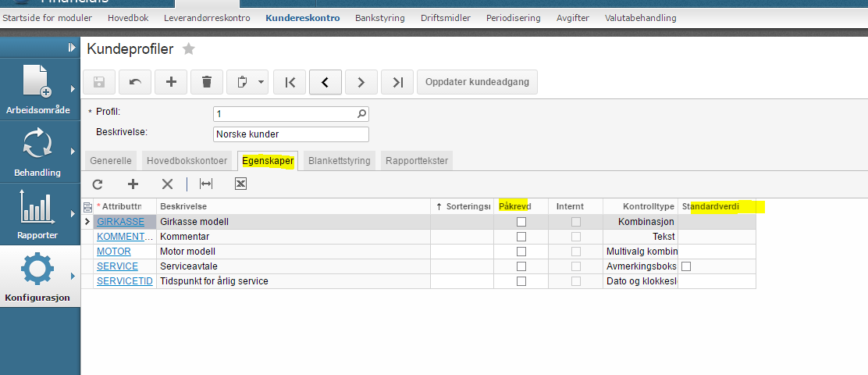Open KOMMENT... attribute link

[x=125, y=237]
